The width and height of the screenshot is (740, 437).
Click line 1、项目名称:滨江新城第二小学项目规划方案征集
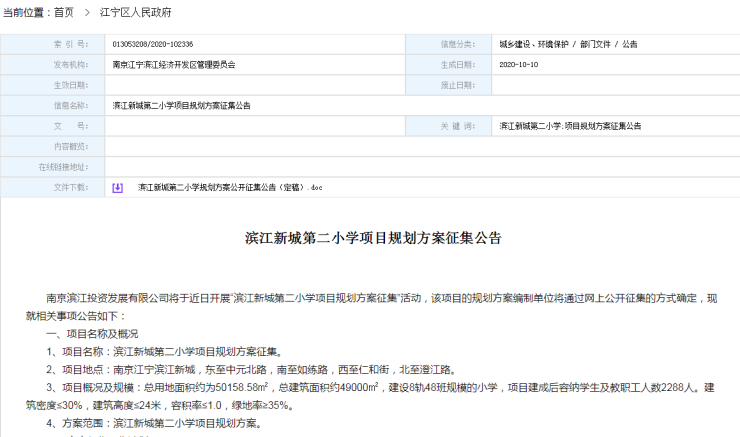tap(165, 352)
